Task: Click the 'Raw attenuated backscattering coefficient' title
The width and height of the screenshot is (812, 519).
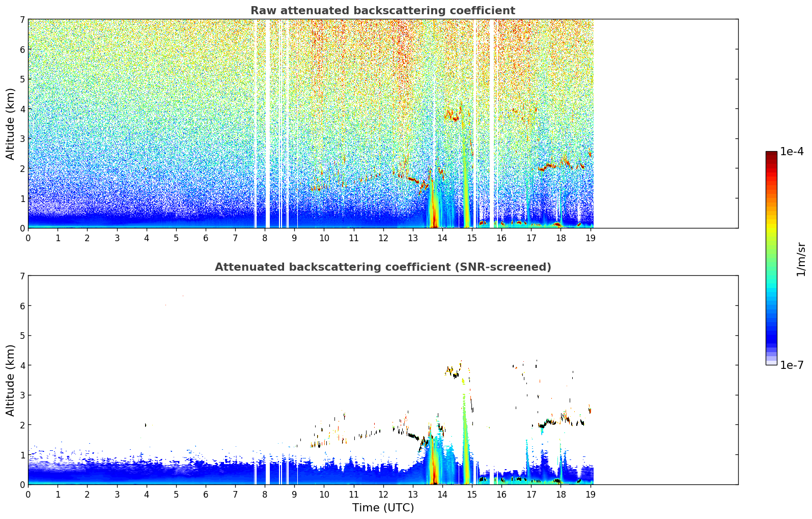Action: coord(383,11)
